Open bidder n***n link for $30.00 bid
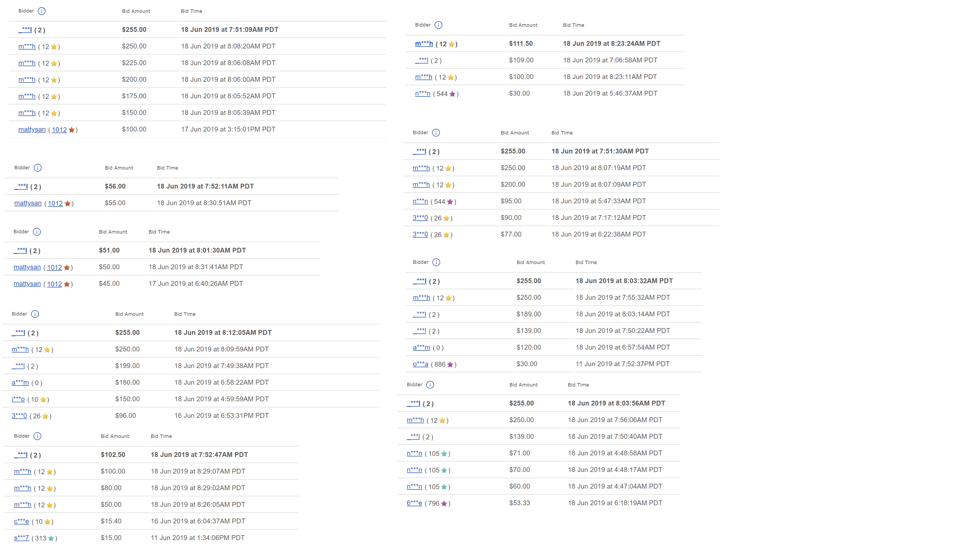This screenshot has width=980, height=555. tap(422, 93)
